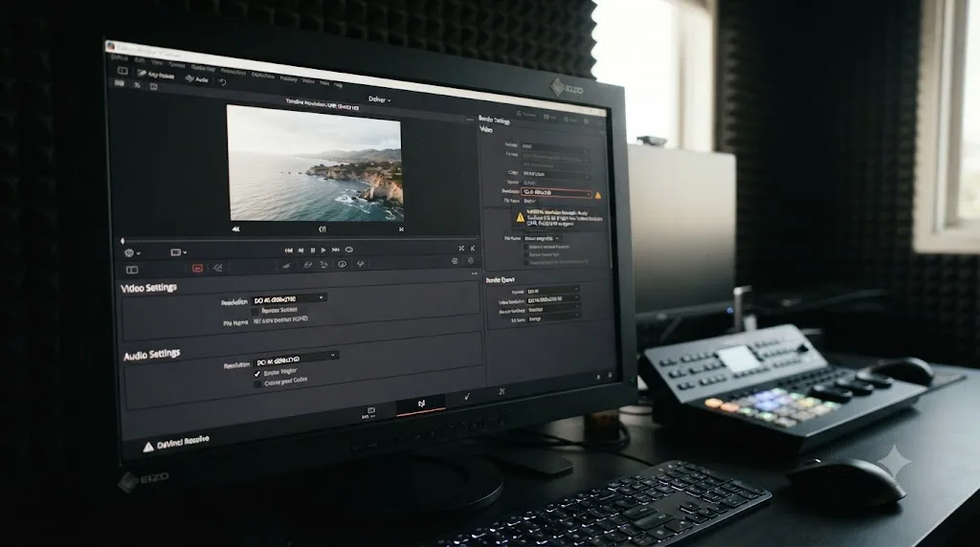This screenshot has width=980, height=547.
Task: Click the Audio button in the top toolbar
Action: 197,78
